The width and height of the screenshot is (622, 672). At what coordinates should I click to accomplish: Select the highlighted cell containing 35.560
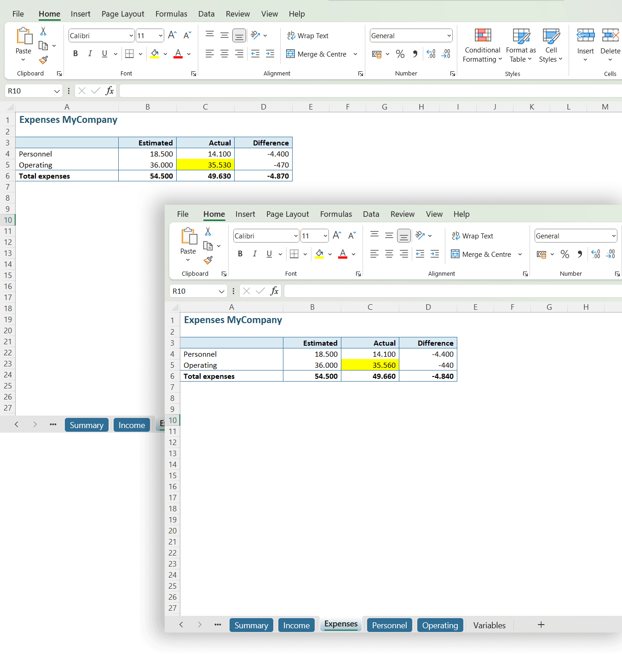370,365
